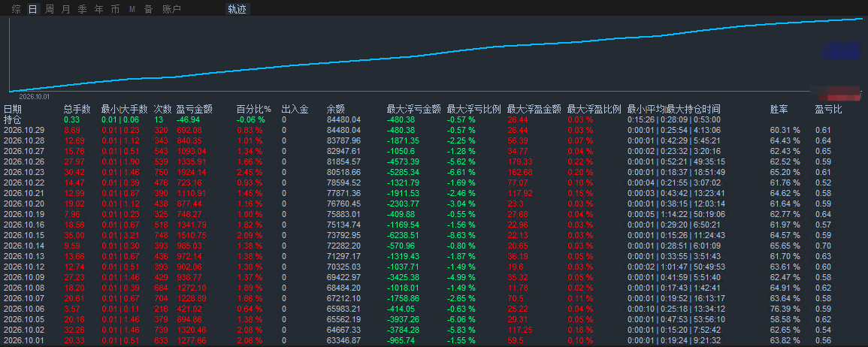Image resolution: width=868 pixels, height=347 pixels.
Task: Click the trade count 750
Action: pos(161,172)
